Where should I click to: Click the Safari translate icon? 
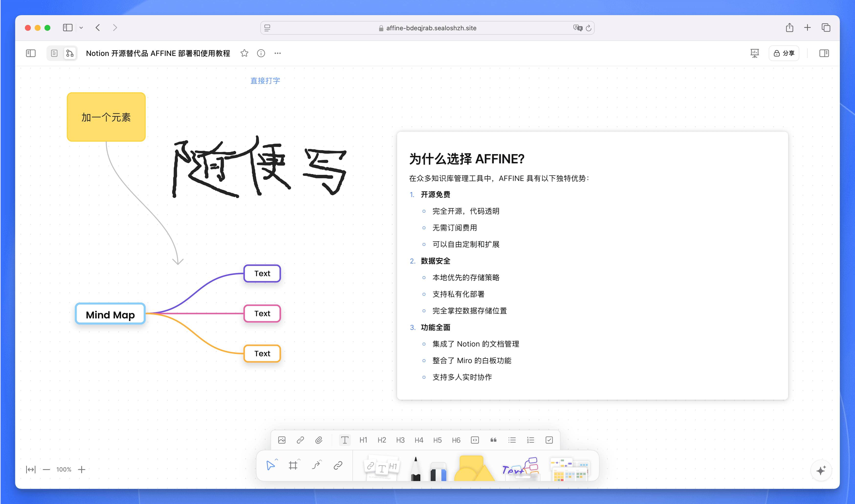click(x=577, y=28)
